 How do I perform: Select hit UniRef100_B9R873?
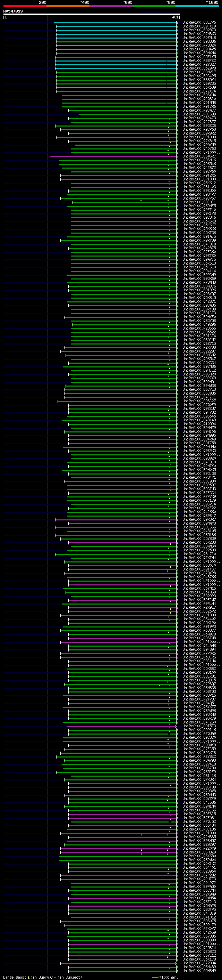pos(199,30)
